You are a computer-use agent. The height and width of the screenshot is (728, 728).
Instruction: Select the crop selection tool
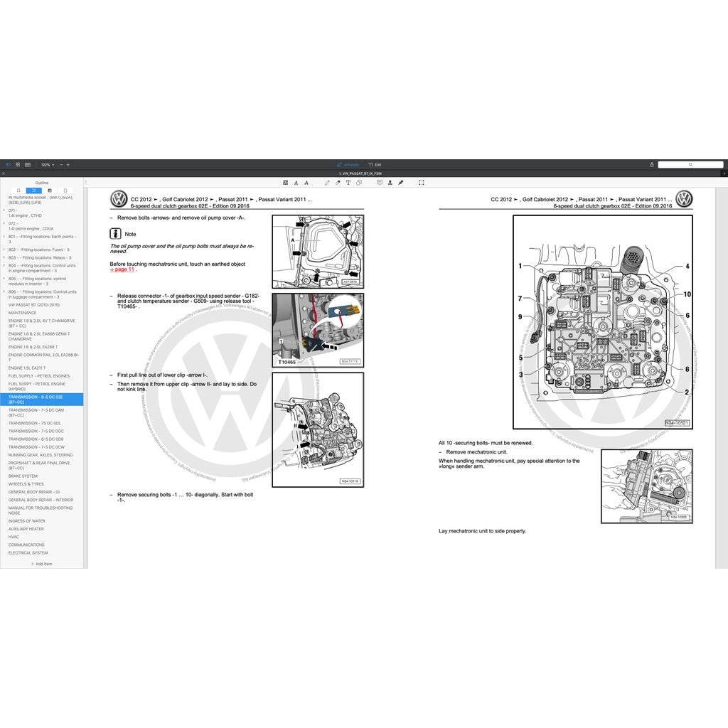[x=422, y=183]
